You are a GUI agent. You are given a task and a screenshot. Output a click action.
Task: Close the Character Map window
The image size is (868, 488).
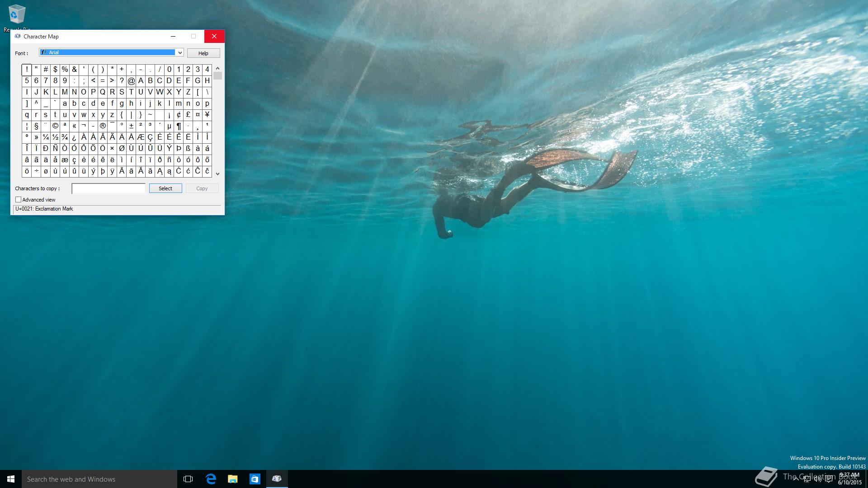coord(214,36)
